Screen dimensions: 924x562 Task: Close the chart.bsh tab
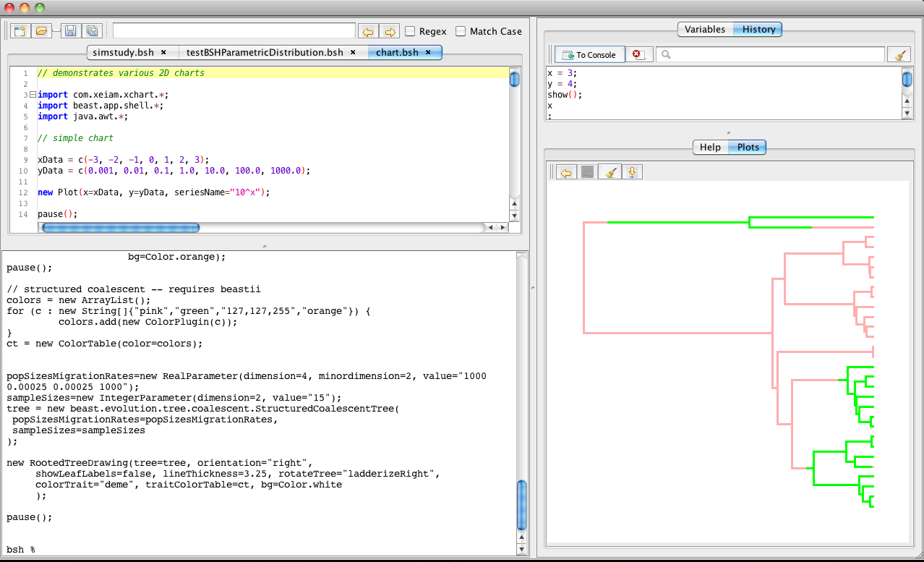point(428,52)
